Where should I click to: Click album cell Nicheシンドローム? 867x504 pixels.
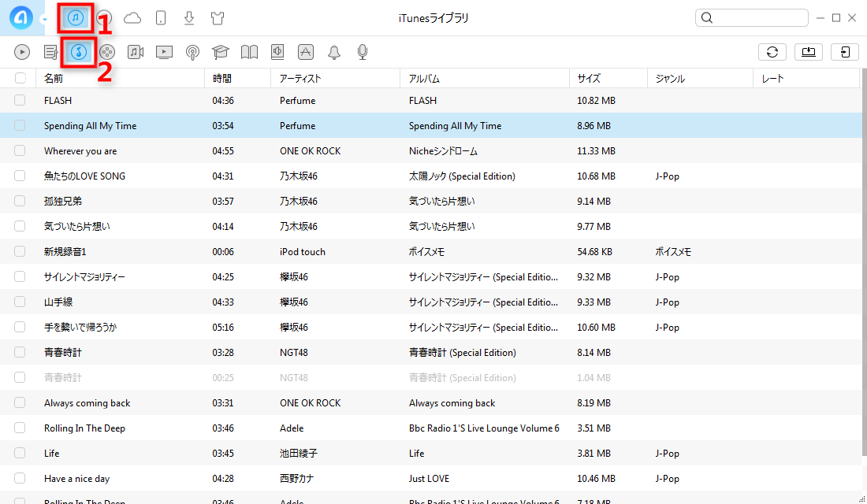[443, 151]
